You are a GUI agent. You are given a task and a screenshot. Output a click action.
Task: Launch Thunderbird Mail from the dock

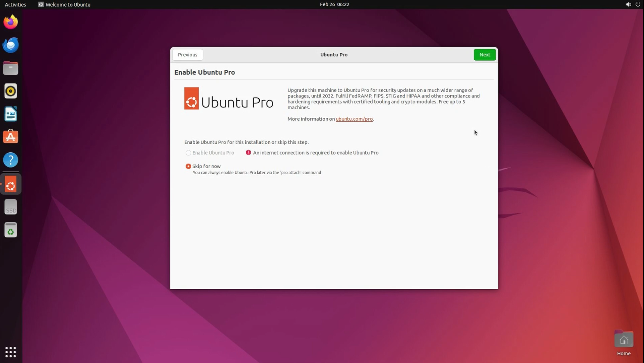(10, 45)
